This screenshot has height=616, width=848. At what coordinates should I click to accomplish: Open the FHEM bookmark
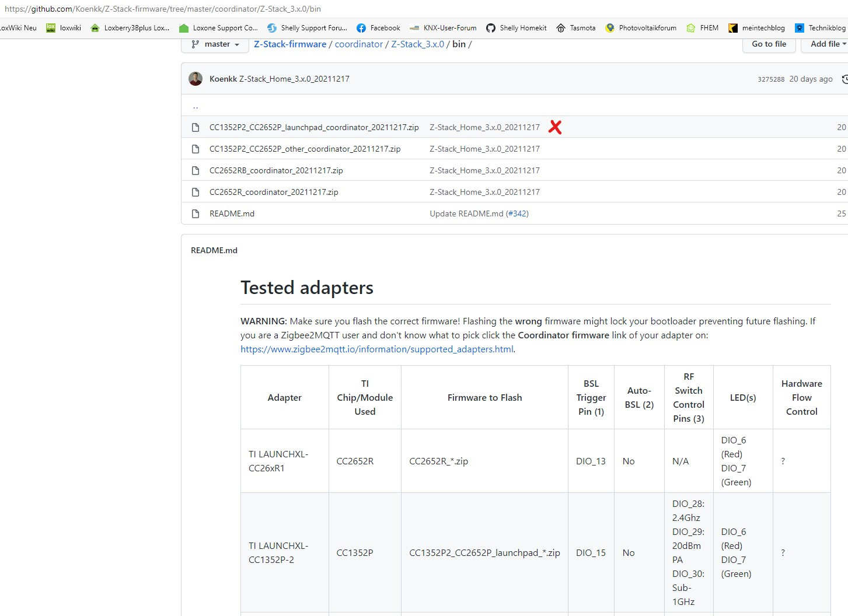[703, 28]
